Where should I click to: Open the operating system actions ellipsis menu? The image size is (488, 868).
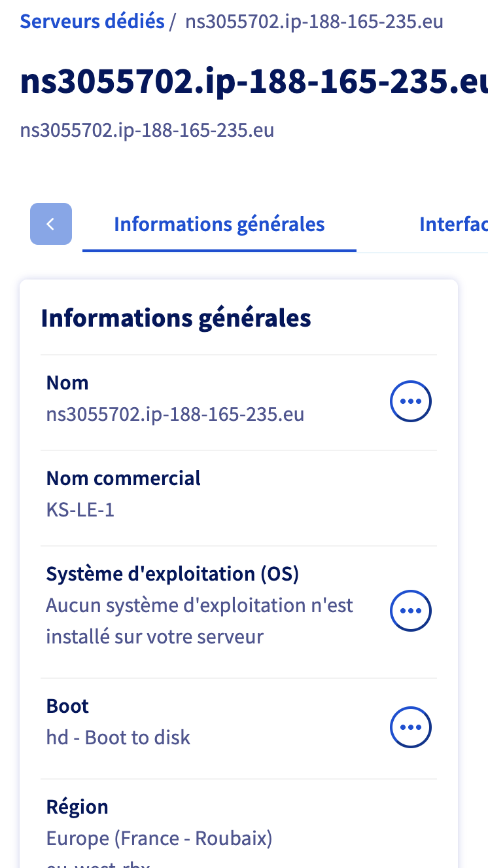[x=411, y=611]
